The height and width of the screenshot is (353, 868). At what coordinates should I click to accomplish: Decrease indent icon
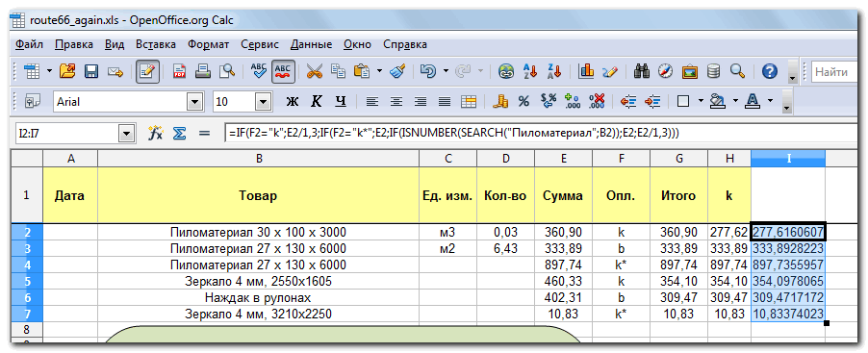click(x=627, y=101)
